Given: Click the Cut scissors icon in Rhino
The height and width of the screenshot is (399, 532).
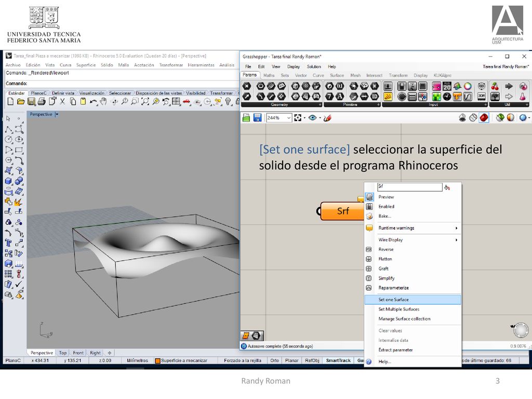Looking at the screenshot, I should (62, 101).
